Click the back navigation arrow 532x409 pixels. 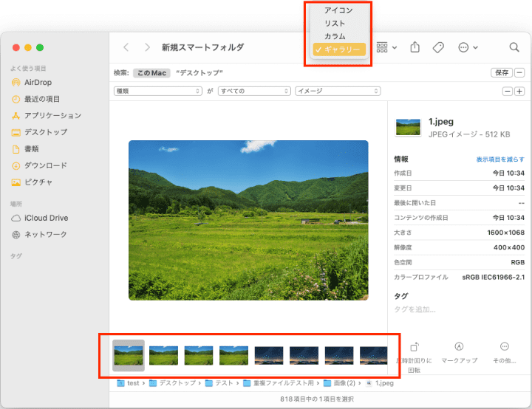(x=126, y=47)
